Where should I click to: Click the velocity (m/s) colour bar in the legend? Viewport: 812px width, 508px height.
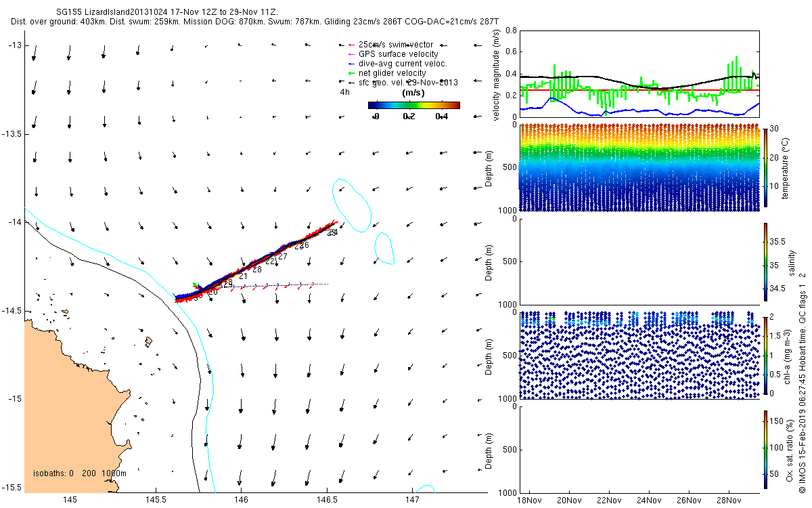414,105
